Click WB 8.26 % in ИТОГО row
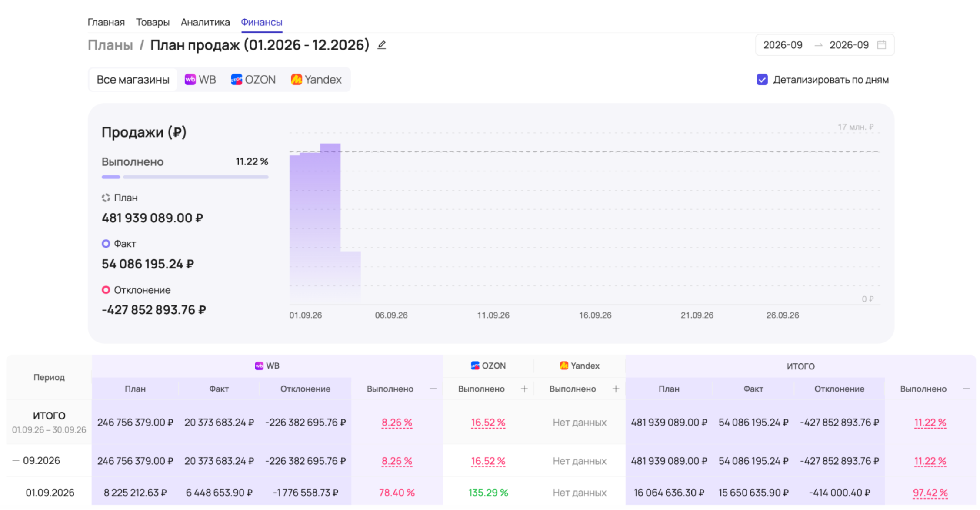Image resolution: width=980 pixels, height=510 pixels. tap(397, 423)
